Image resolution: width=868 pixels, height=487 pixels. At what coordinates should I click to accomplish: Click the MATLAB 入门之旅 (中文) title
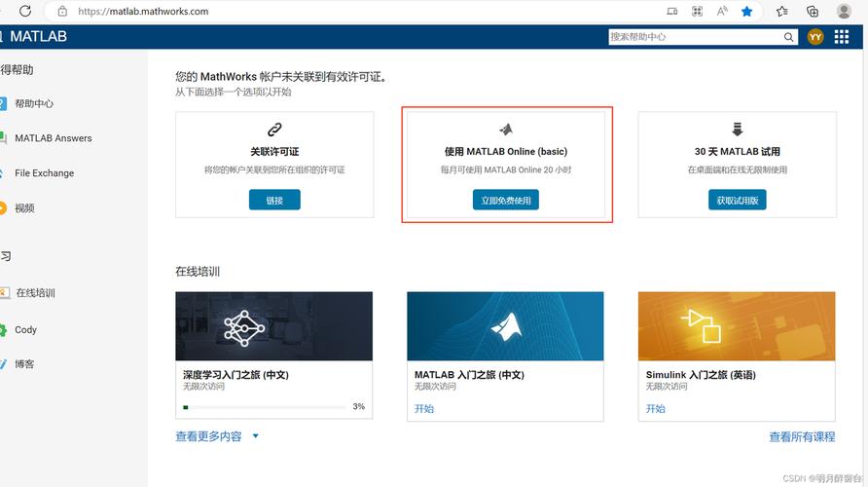tap(469, 375)
